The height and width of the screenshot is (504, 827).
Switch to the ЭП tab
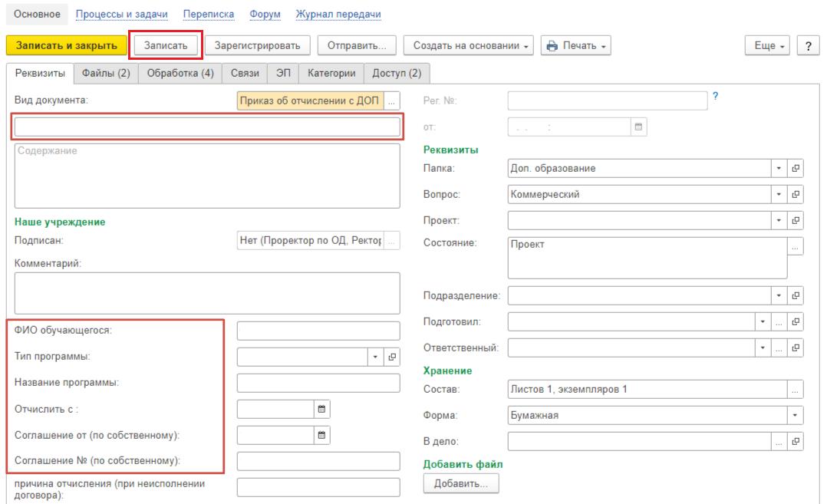tap(283, 74)
